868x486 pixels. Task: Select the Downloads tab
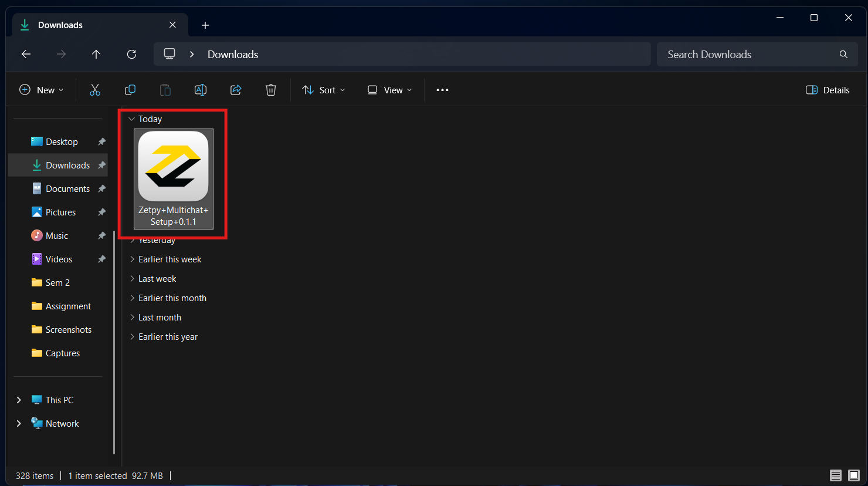coord(100,25)
